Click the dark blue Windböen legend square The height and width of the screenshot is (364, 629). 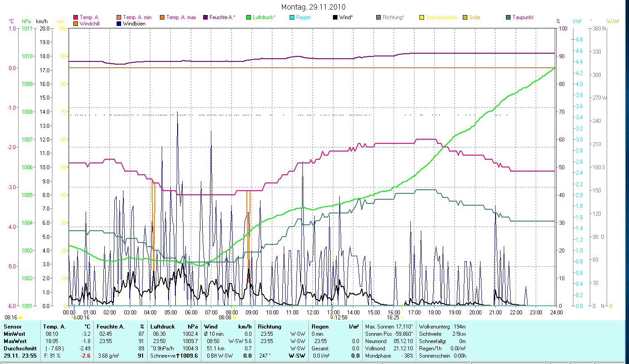click(119, 24)
